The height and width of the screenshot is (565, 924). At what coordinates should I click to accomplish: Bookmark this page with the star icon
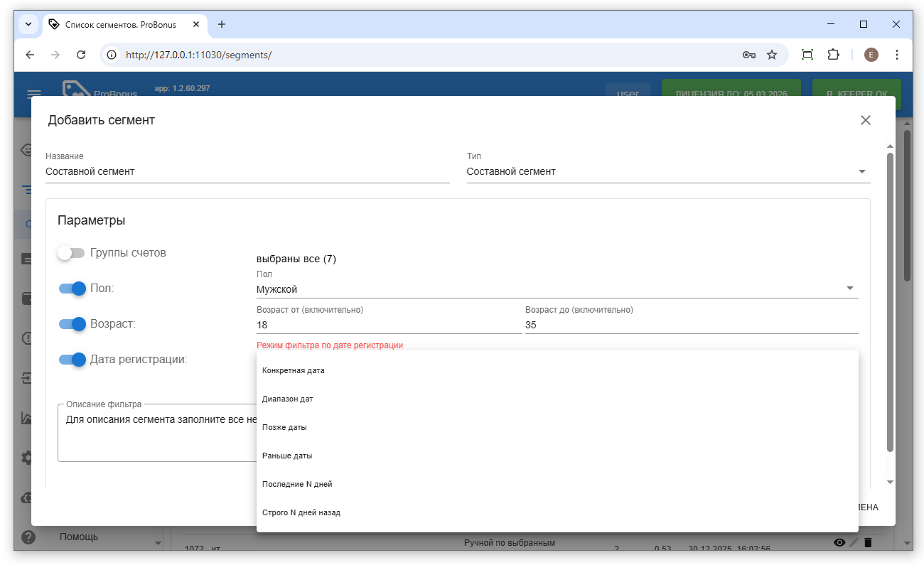click(x=772, y=55)
